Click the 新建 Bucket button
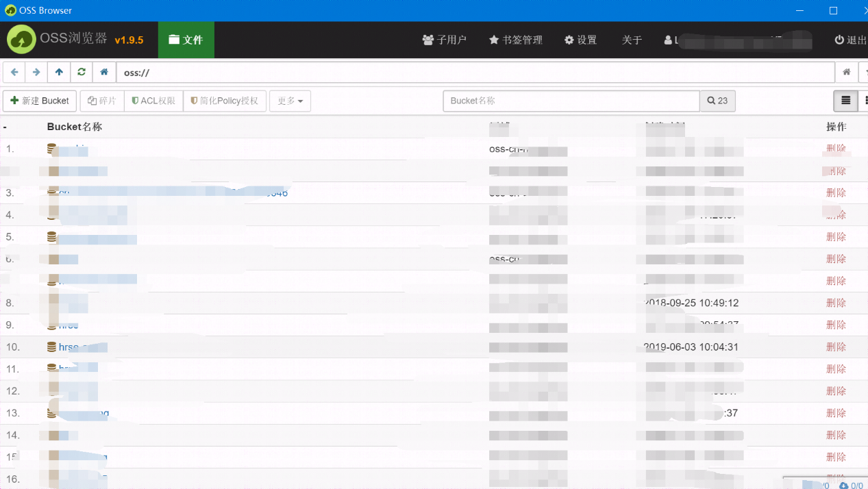Viewport: 868px width, 489px height. (39, 101)
